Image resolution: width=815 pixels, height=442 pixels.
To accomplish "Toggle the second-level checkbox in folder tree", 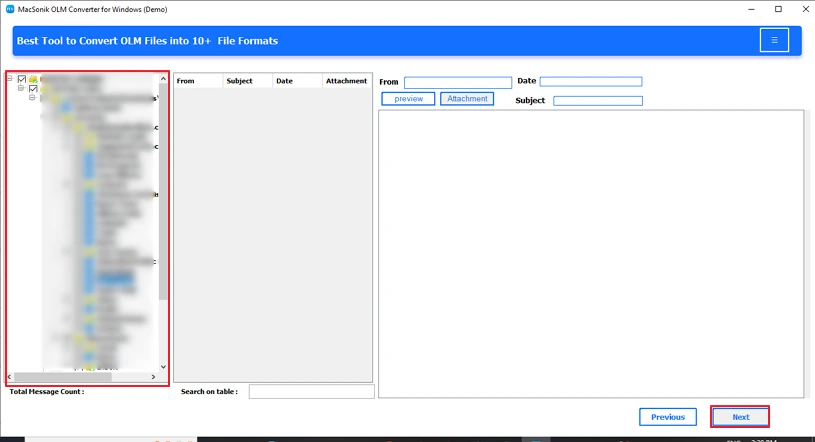I will point(33,89).
